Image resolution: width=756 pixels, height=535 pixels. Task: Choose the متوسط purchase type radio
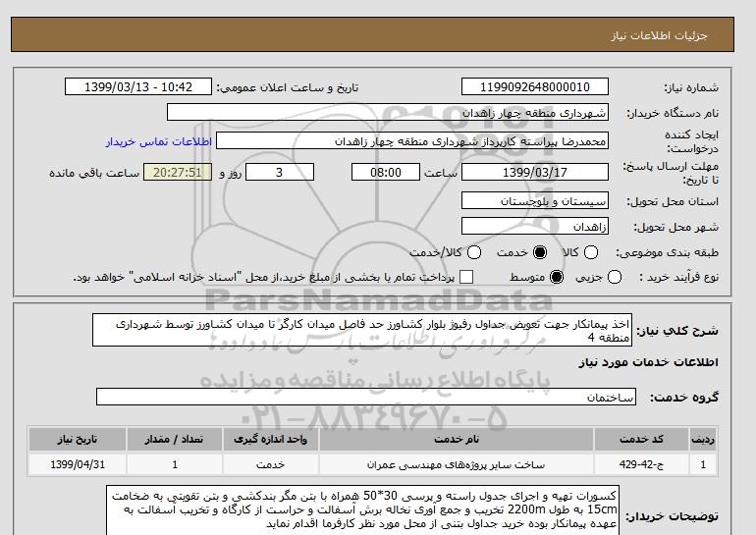click(557, 277)
